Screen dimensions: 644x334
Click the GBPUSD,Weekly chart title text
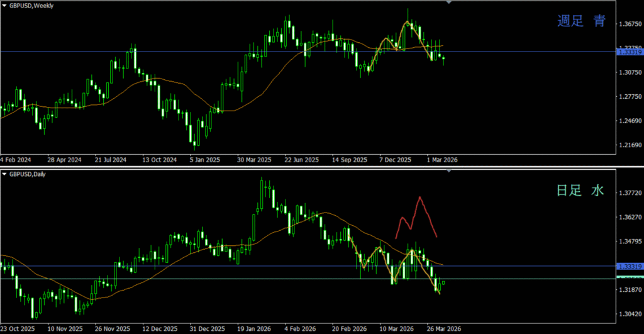31,5
